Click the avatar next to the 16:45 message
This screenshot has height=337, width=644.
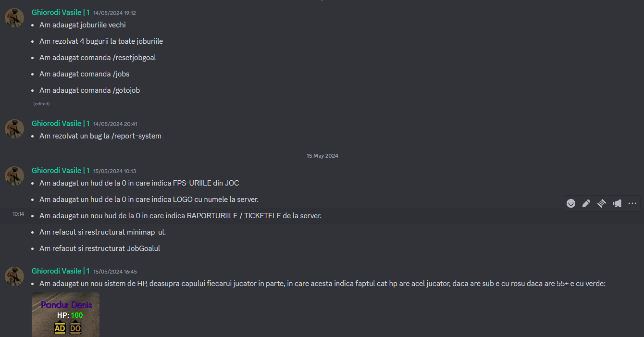pyautogui.click(x=14, y=276)
